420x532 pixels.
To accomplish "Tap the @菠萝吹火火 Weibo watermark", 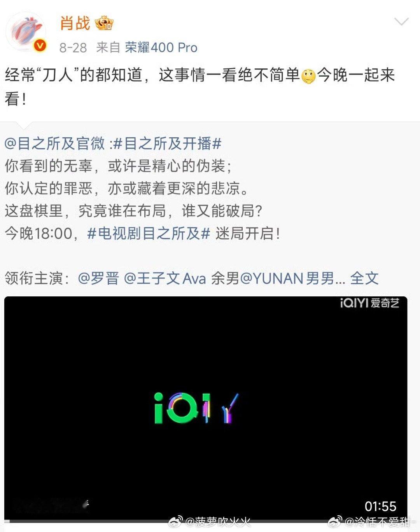I will coord(210,522).
